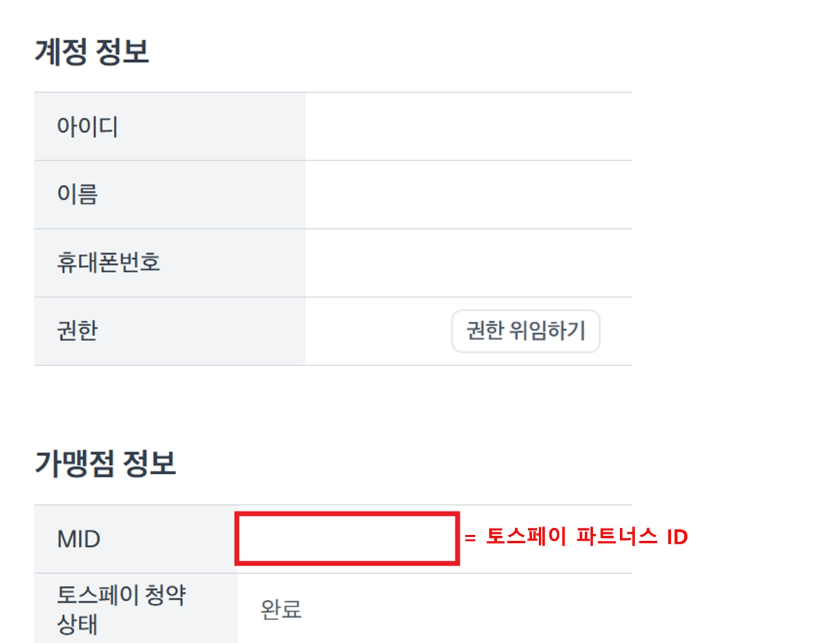Click the 휴대폰번호 row label

click(x=109, y=262)
